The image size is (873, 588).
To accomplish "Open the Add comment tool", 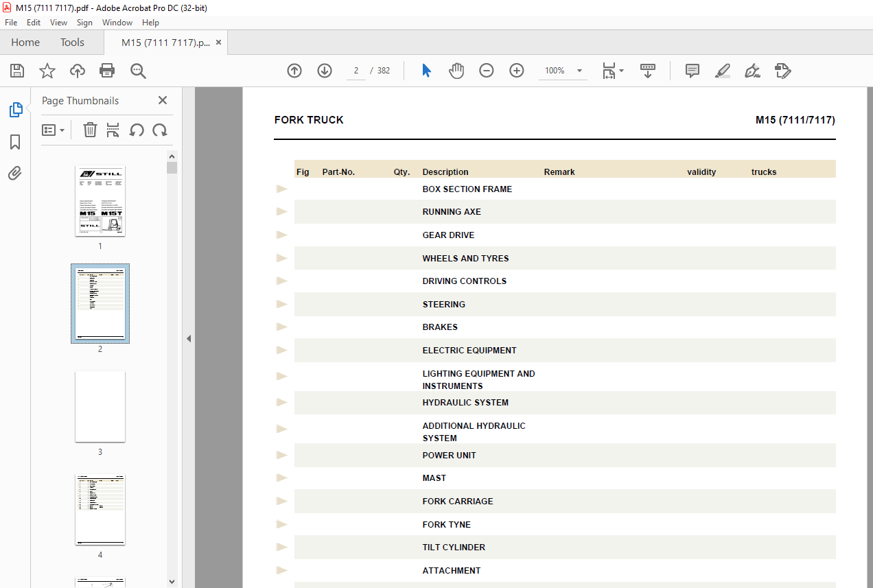I will point(692,71).
